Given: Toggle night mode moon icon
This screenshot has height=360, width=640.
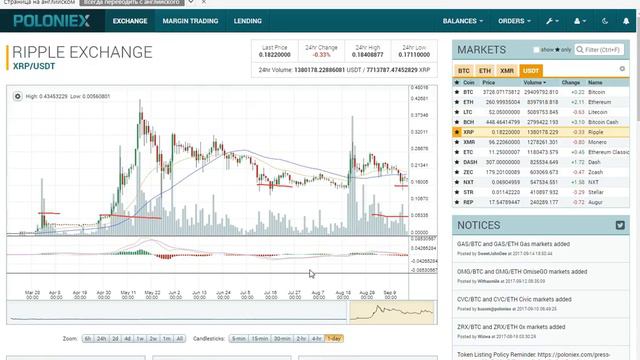Looking at the screenshot, I should 605,21.
